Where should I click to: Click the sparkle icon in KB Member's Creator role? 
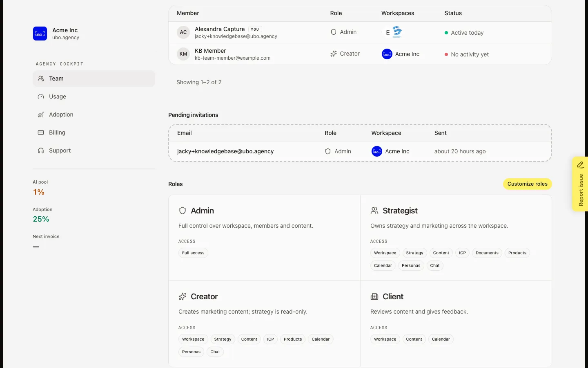pos(334,54)
